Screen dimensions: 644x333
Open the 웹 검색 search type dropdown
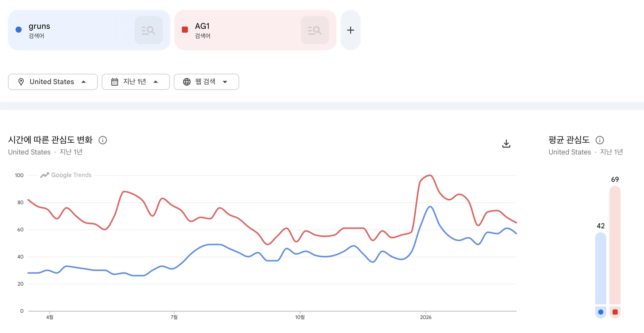pyautogui.click(x=206, y=82)
